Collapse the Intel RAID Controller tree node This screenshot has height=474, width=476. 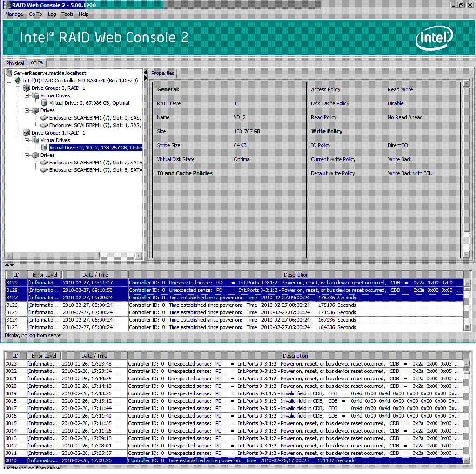(10, 81)
